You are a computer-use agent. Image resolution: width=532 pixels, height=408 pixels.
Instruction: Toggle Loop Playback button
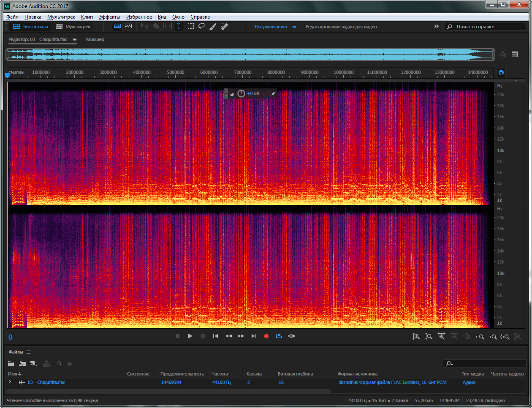click(279, 336)
